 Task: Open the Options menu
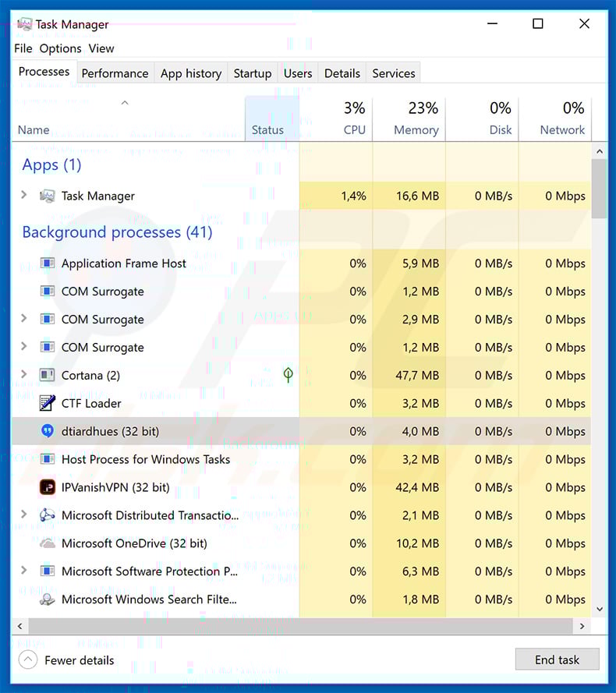[x=61, y=48]
